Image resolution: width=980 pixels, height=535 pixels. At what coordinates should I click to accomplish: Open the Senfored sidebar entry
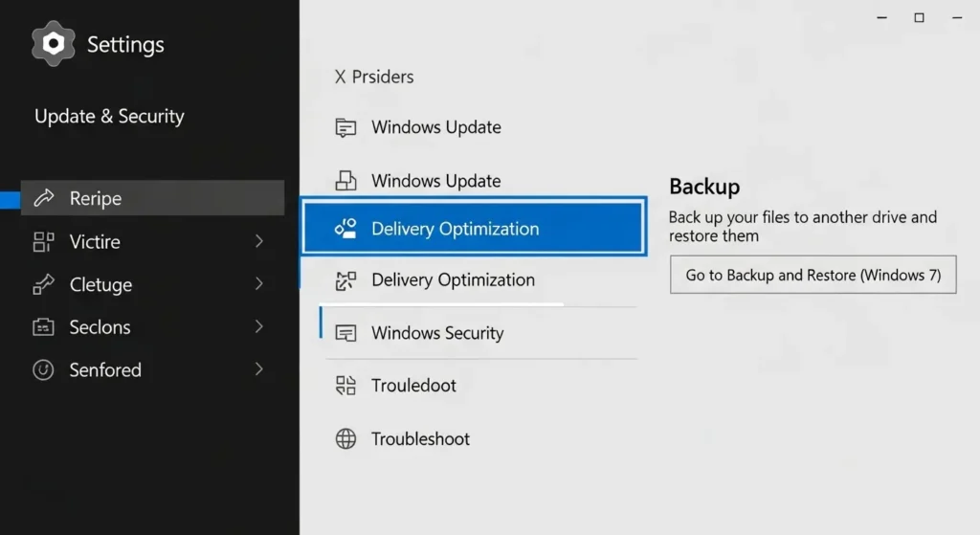152,370
